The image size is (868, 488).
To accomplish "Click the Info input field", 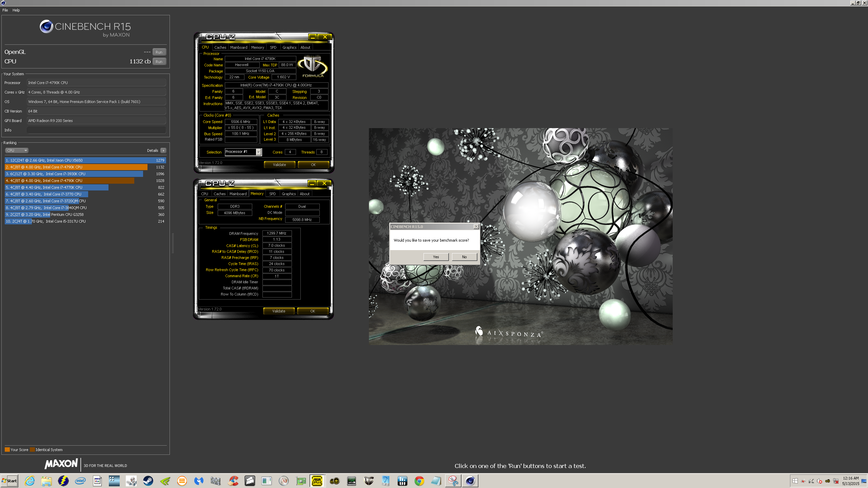I will 96,130.
